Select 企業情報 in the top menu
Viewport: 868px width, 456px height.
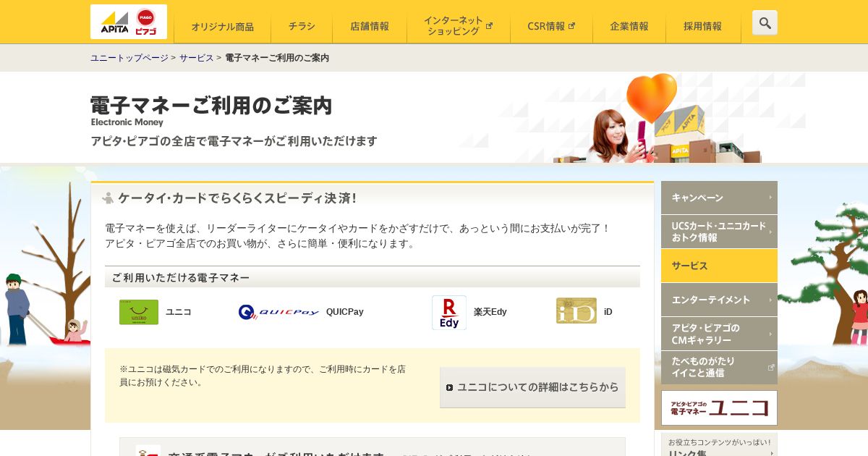point(629,27)
